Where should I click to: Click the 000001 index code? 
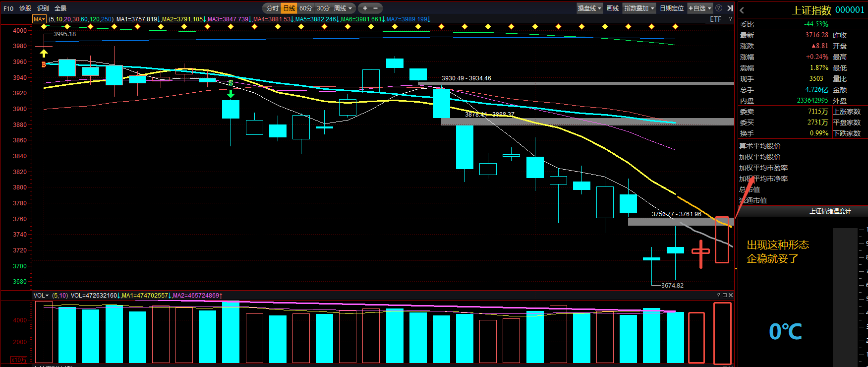850,10
